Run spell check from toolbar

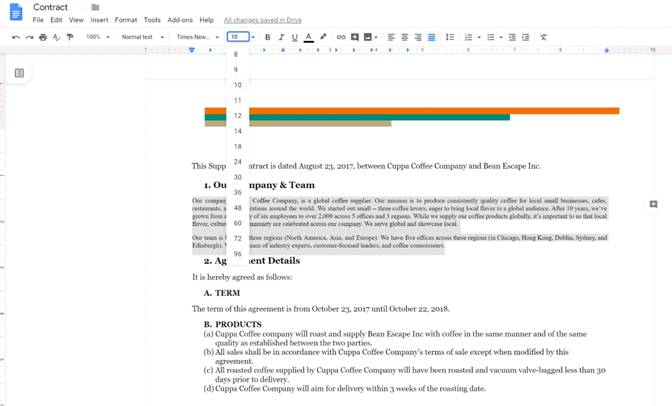pos(56,37)
